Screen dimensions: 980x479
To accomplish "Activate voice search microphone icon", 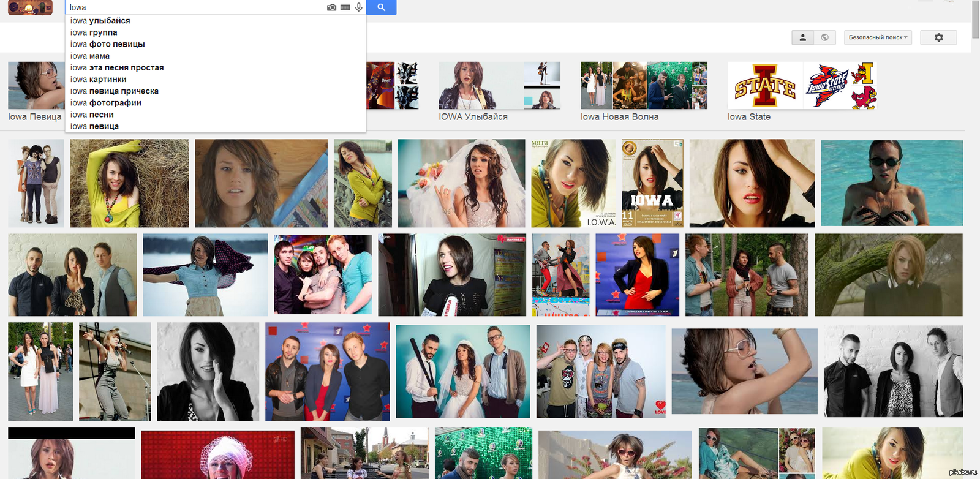I will (359, 7).
